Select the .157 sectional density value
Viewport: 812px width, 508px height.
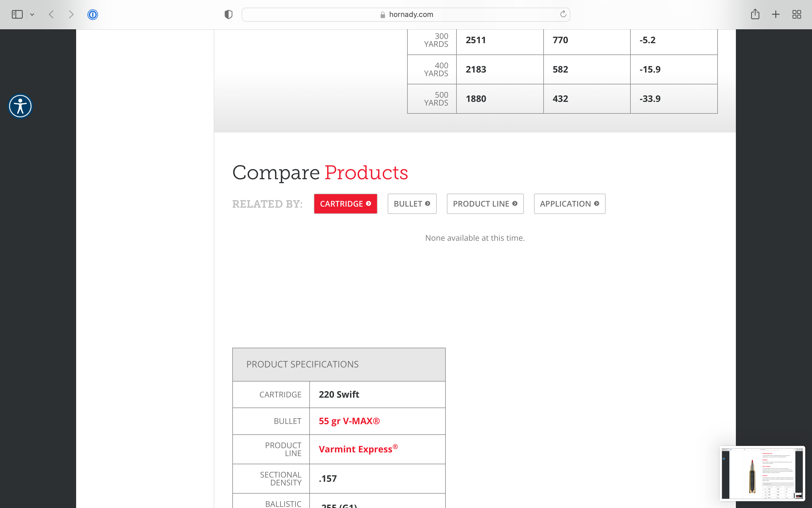tap(328, 478)
